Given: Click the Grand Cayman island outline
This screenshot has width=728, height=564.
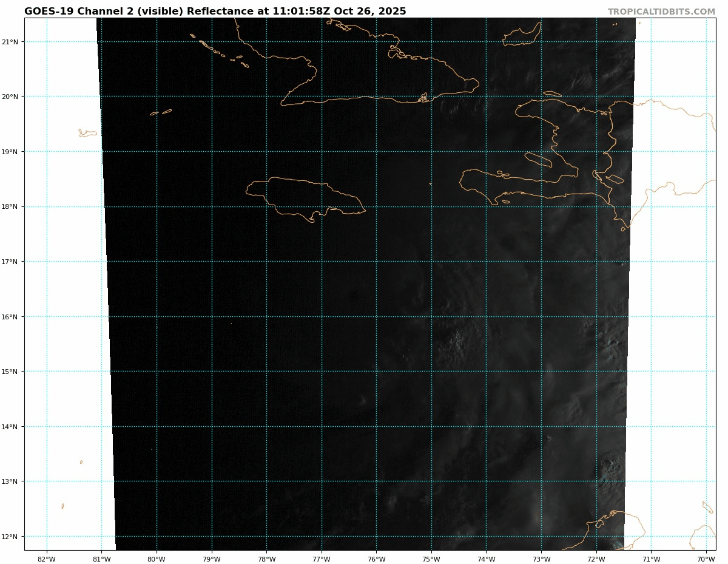Looking at the screenshot, I should click(x=87, y=133).
